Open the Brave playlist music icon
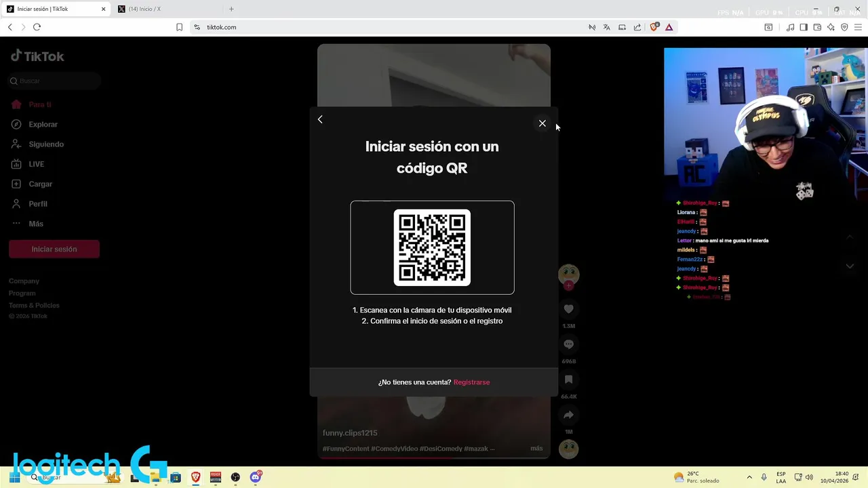The width and height of the screenshot is (868, 488). 790,27
